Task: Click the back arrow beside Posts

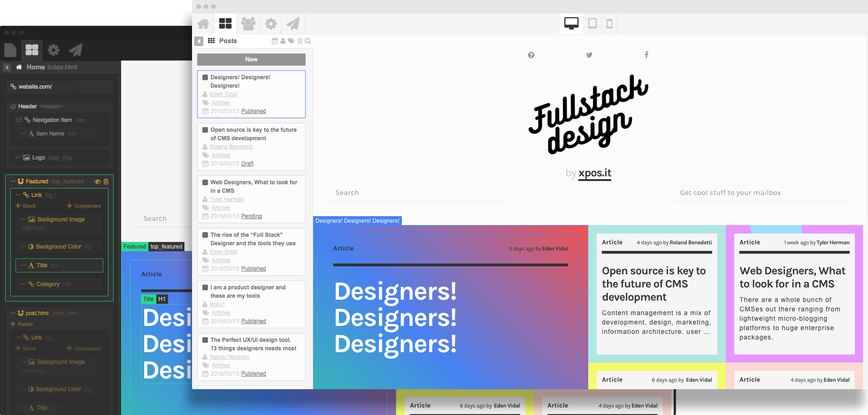Action: 199,41
